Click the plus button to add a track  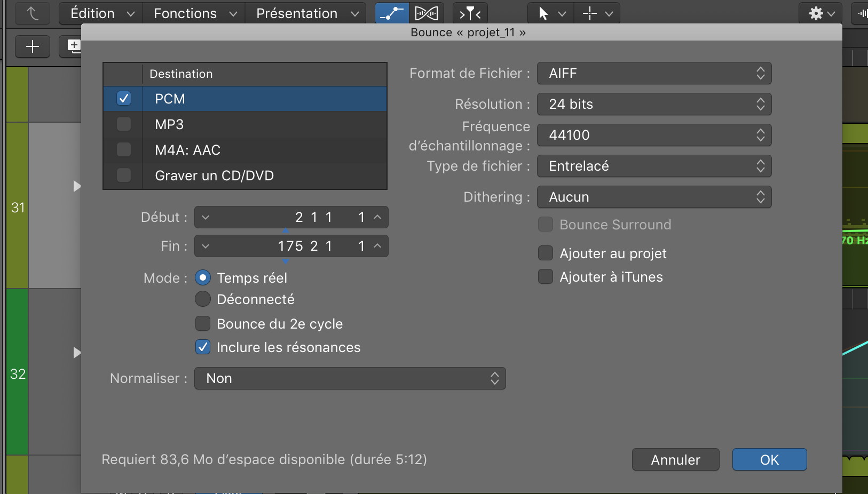(33, 46)
